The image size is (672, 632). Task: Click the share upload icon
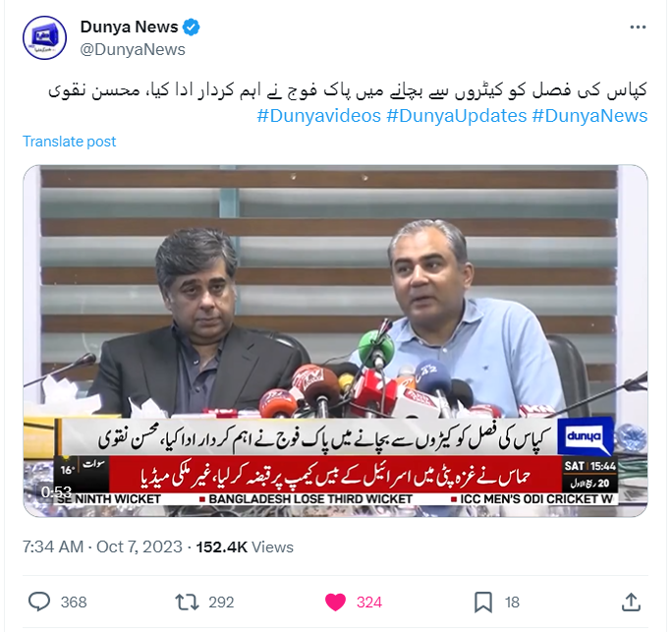click(631, 602)
